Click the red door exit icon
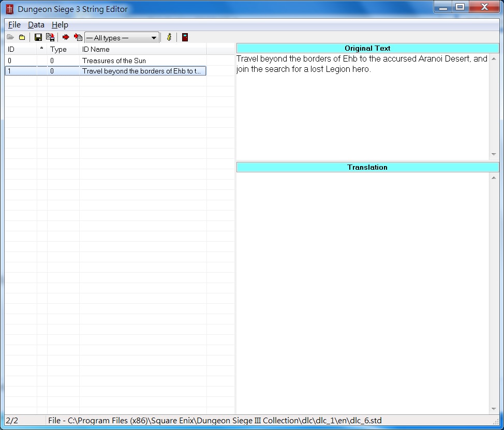 point(185,37)
